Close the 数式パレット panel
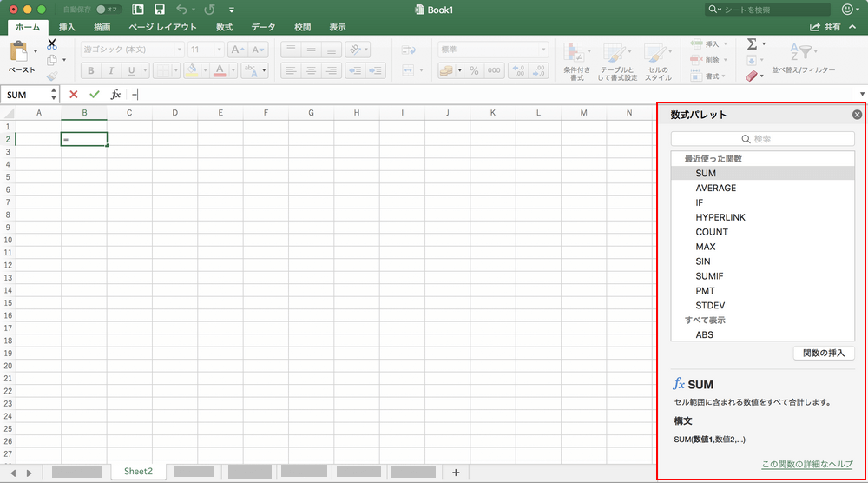The image size is (868, 483). click(x=857, y=115)
